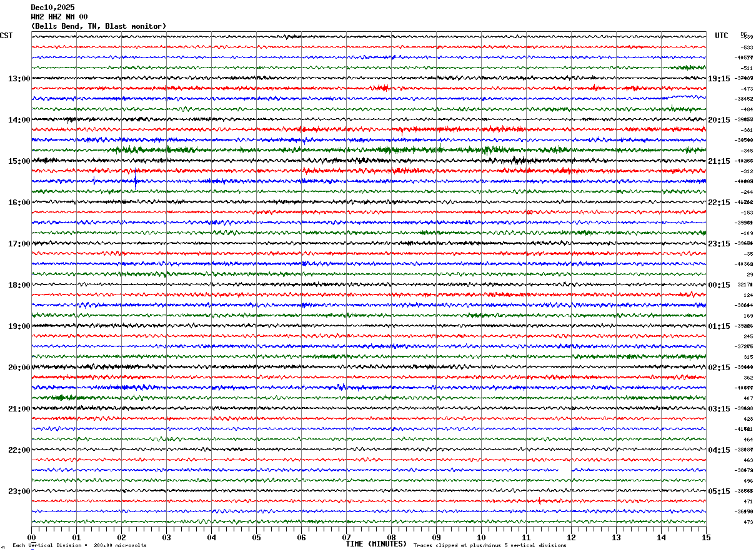Select the 16:00 CST row label

pos(19,203)
